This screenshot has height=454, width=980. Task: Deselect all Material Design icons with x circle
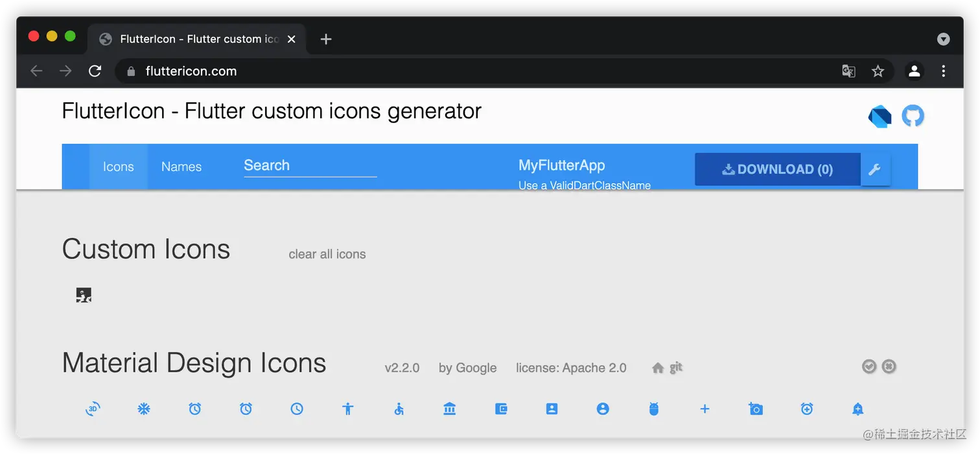pos(889,367)
